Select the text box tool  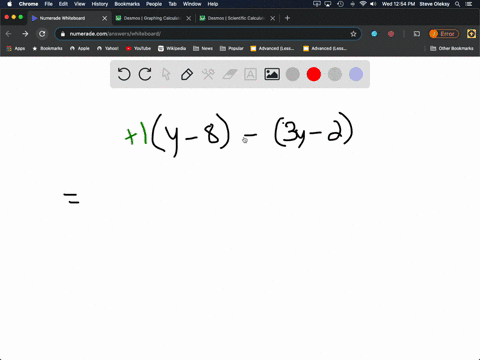click(x=250, y=74)
